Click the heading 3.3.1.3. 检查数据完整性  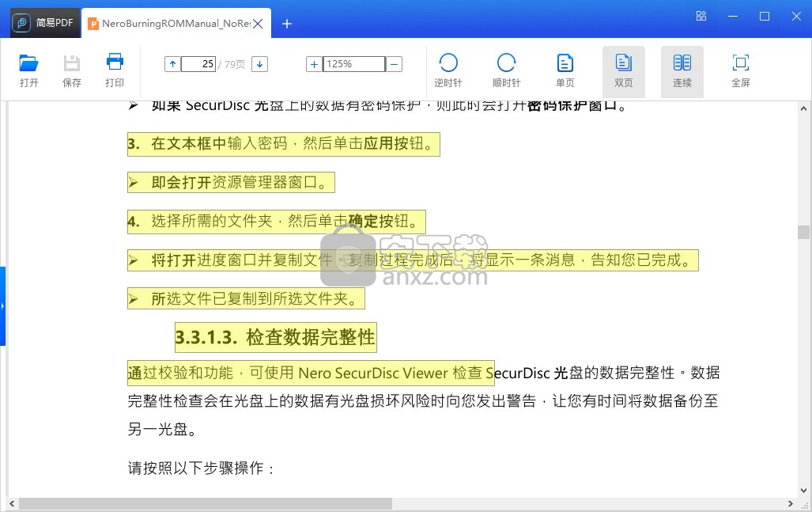[x=275, y=337]
